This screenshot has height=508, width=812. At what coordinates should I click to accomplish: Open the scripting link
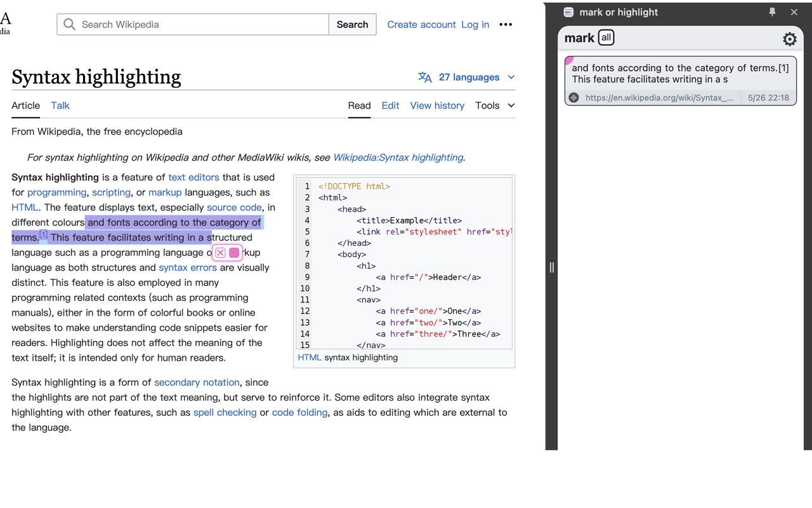(x=111, y=192)
